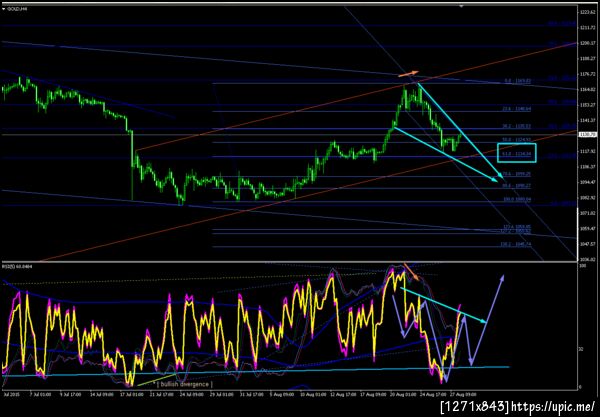Click the '9 Jul 17:00' time axis label
The width and height of the screenshot is (600, 417).
tap(71, 394)
